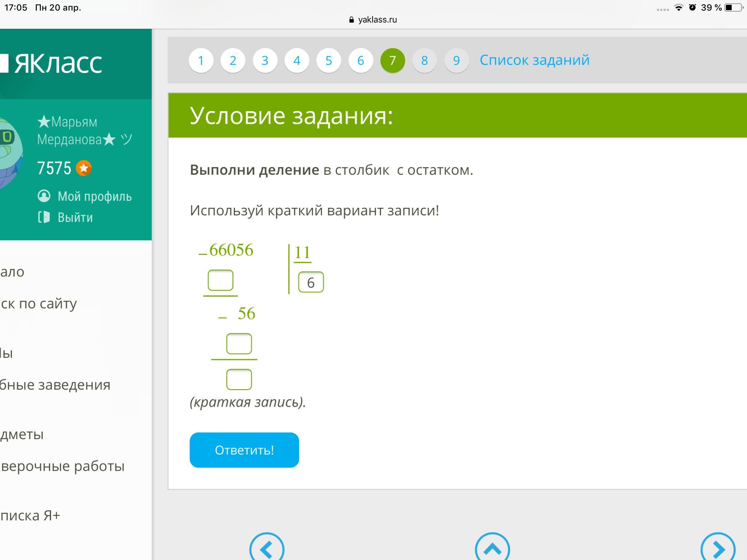Click the right arrow next task icon

717,549
